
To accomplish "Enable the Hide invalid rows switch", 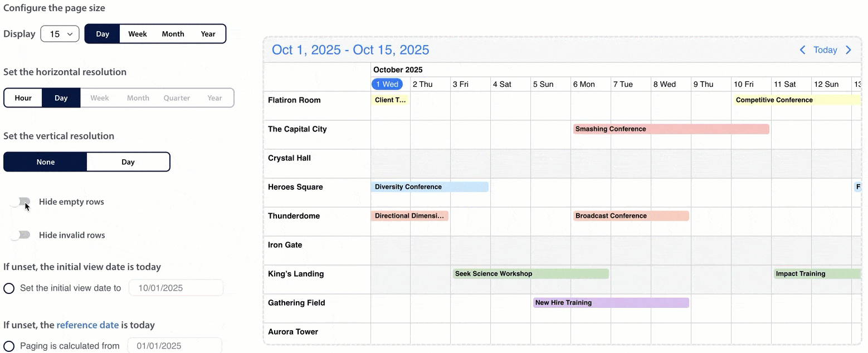I will pos(22,235).
